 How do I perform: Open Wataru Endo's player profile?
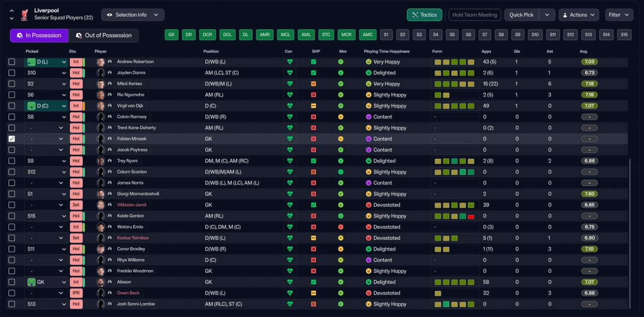[130, 227]
